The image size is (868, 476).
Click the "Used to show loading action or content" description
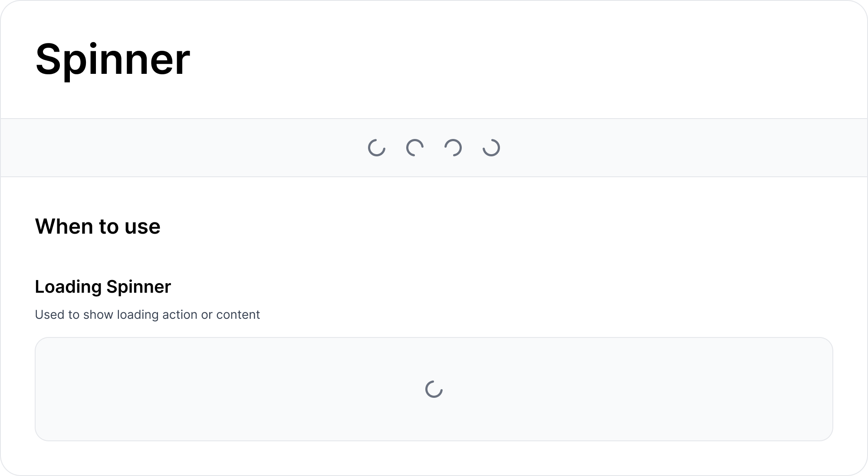click(x=147, y=314)
